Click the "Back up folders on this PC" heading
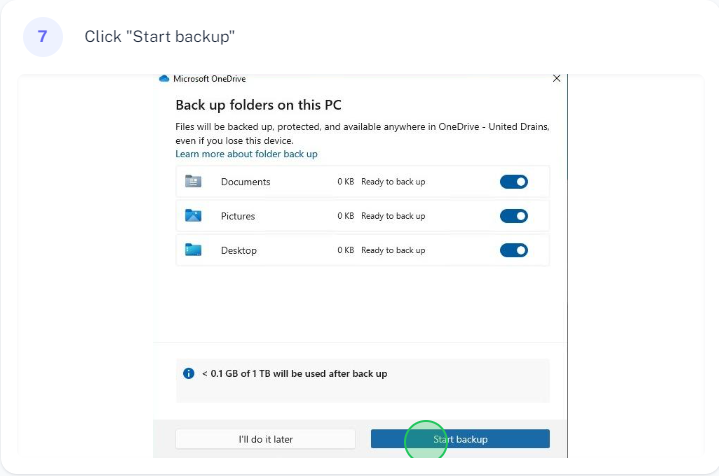 tap(259, 105)
